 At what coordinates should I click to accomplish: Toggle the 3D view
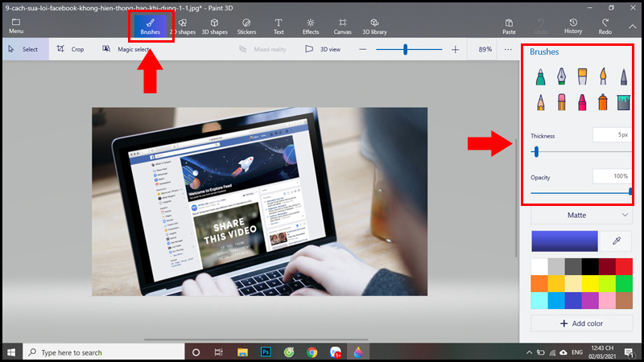(x=323, y=49)
